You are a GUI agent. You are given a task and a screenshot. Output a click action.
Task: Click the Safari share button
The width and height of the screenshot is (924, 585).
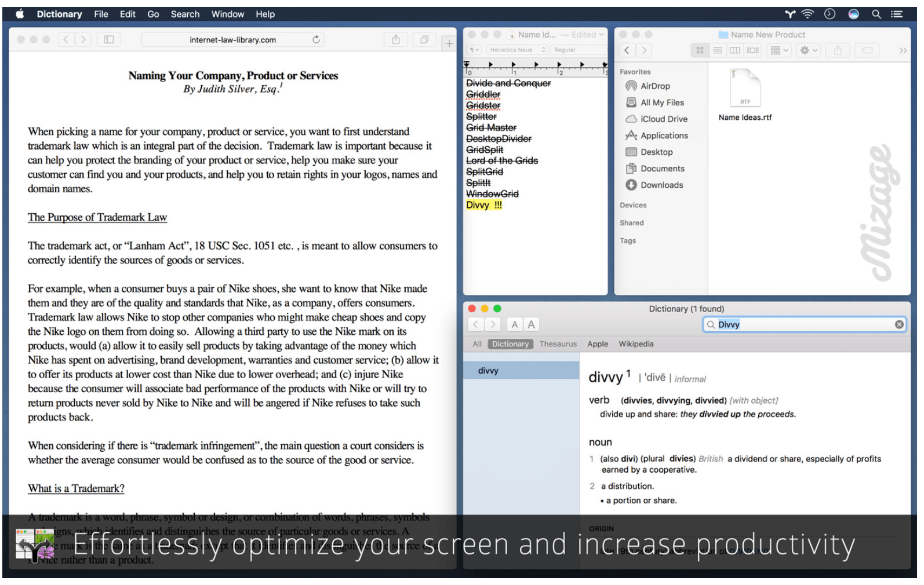(396, 39)
